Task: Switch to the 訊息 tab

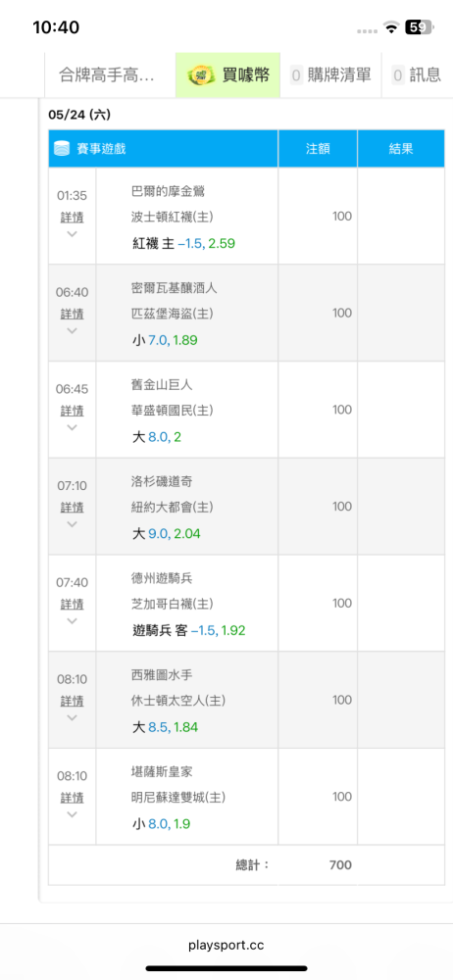Action: (x=418, y=75)
